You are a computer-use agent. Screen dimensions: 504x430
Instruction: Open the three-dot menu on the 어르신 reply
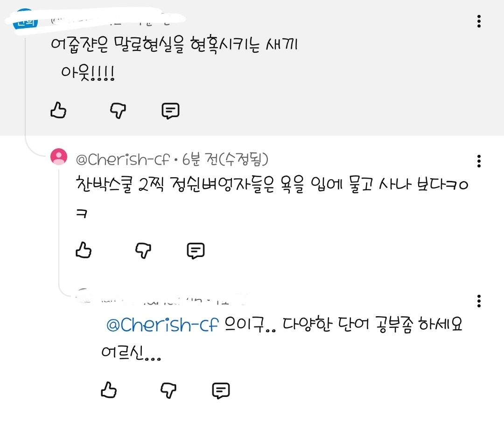(479, 301)
